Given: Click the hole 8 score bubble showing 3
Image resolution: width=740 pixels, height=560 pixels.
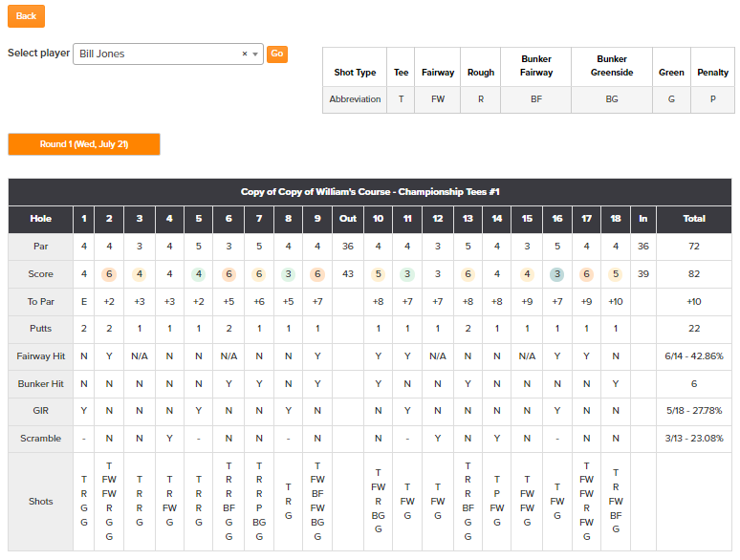Looking at the screenshot, I should pos(289,274).
